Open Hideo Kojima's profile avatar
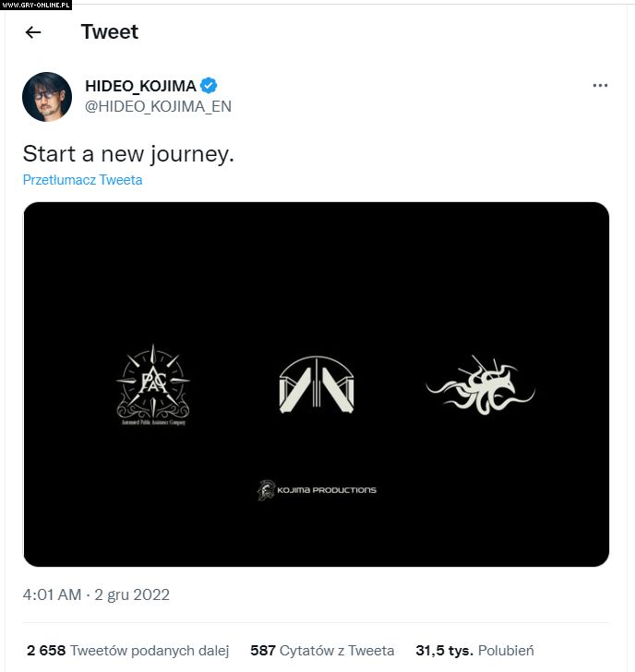The width and height of the screenshot is (635, 672). tap(47, 96)
